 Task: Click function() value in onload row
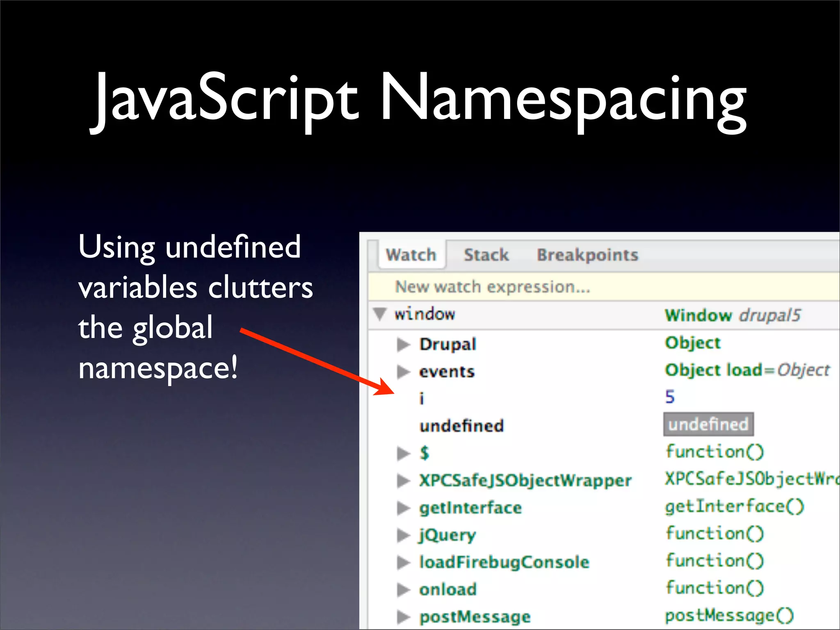click(714, 588)
